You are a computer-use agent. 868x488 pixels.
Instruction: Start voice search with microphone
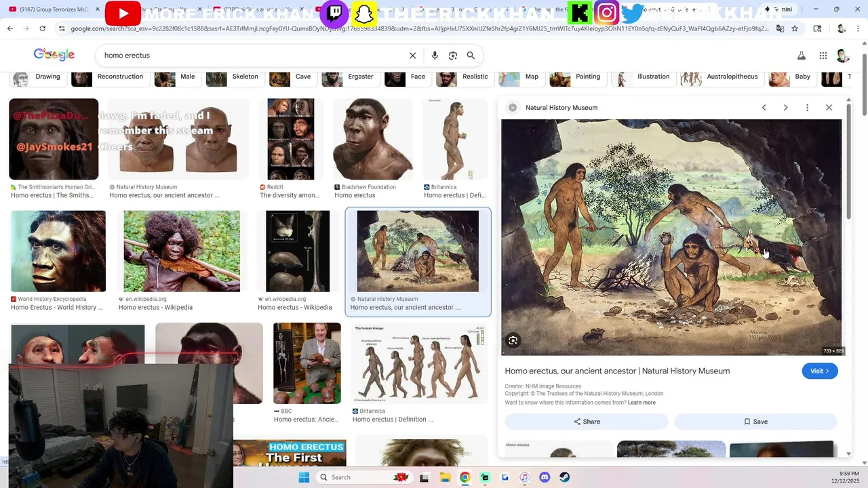point(435,56)
